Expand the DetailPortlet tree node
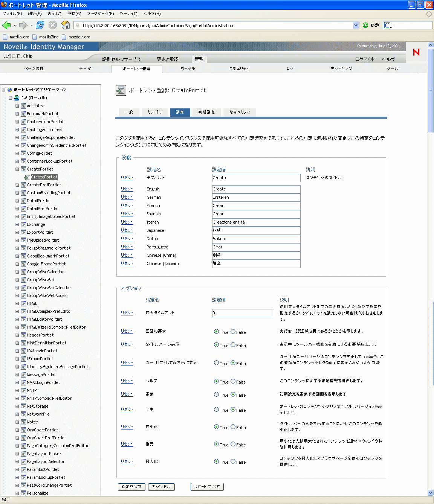 [17, 201]
